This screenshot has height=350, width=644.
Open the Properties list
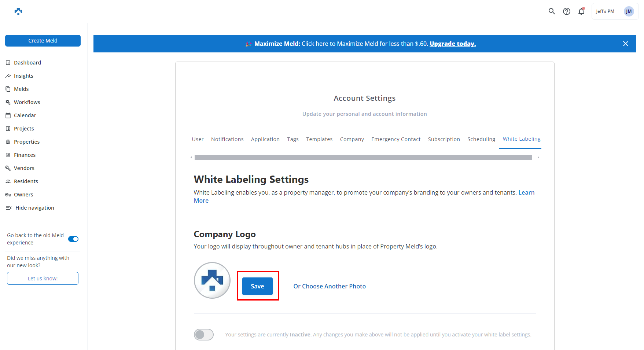26,141
